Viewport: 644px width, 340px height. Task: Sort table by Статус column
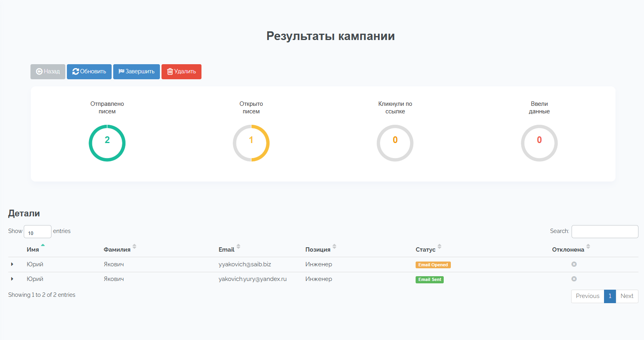426,250
